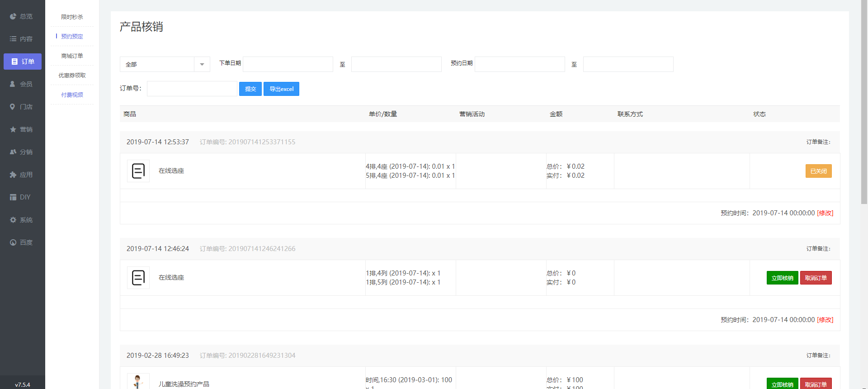Focus the 订单号 input field
Image resolution: width=868 pixels, height=389 pixels.
[192, 89]
